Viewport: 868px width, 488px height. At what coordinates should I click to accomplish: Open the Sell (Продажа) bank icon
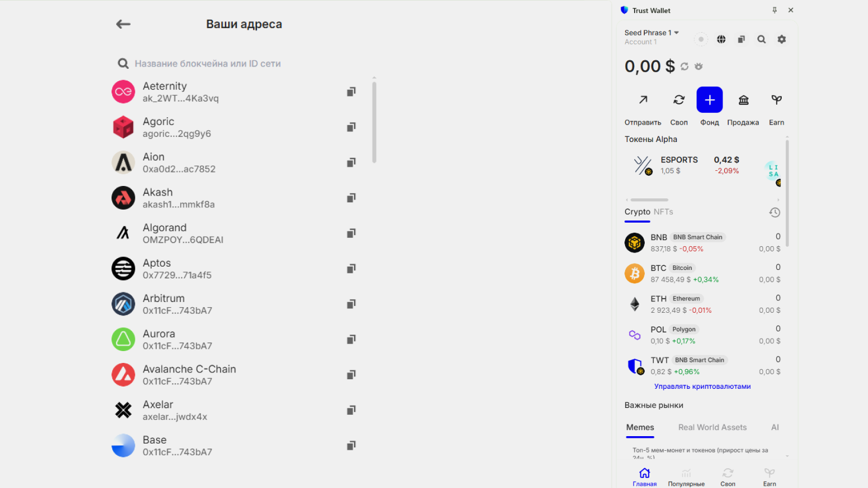743,100
